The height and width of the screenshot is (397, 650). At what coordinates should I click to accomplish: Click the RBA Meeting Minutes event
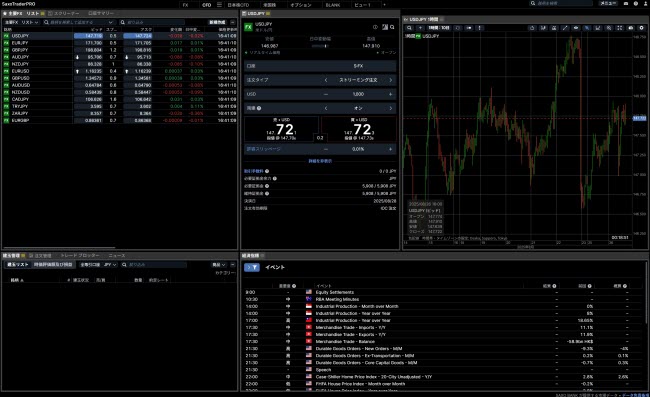337,299
